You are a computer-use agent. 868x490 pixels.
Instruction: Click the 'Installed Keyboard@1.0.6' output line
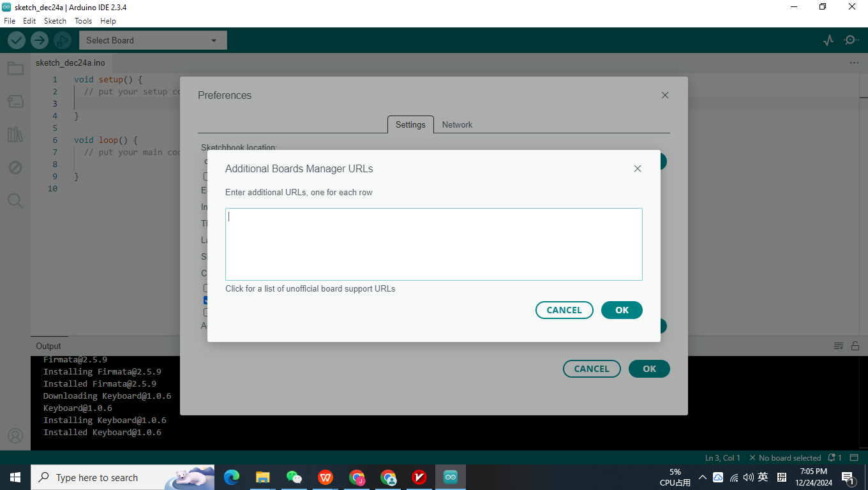(102, 432)
